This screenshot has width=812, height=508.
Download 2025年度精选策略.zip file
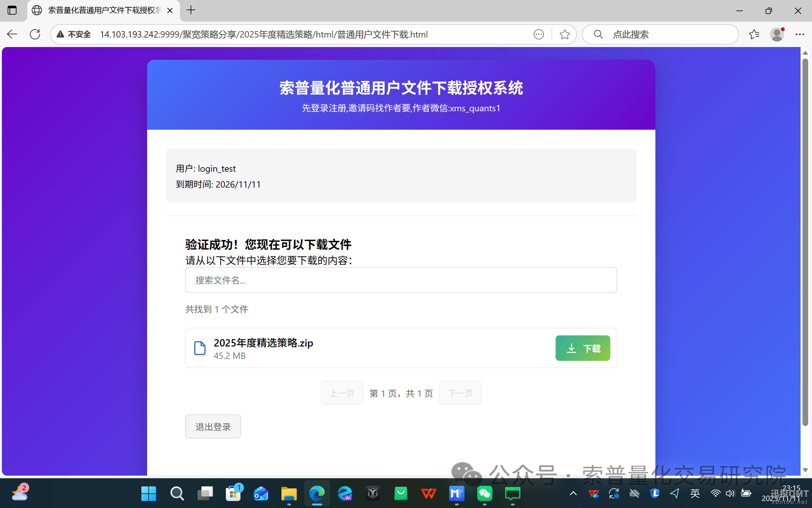click(x=582, y=348)
